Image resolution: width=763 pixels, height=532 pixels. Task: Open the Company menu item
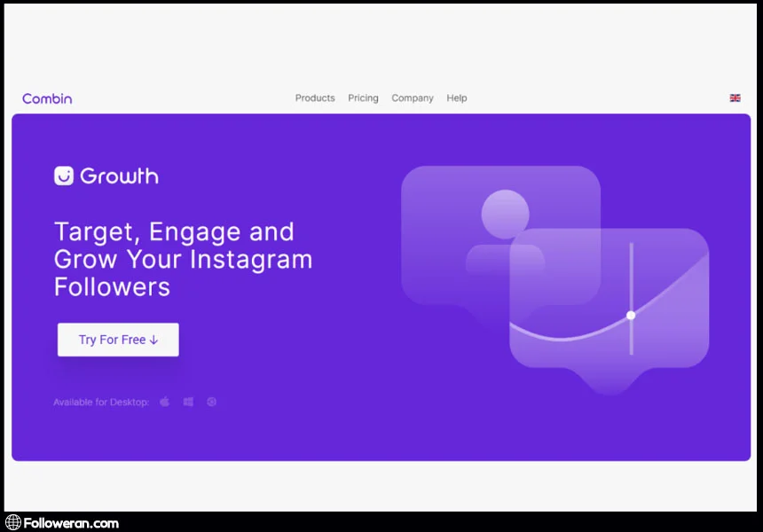point(413,98)
